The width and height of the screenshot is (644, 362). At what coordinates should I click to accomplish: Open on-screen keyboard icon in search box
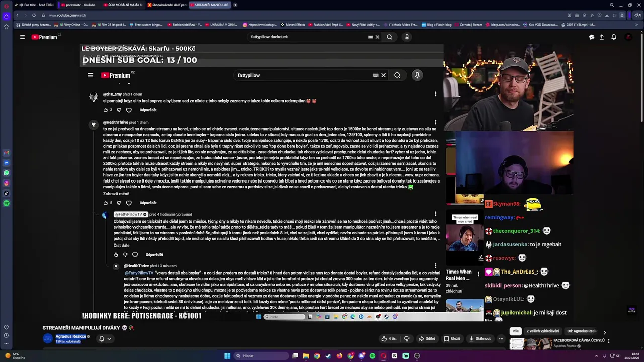pyautogui.click(x=371, y=37)
